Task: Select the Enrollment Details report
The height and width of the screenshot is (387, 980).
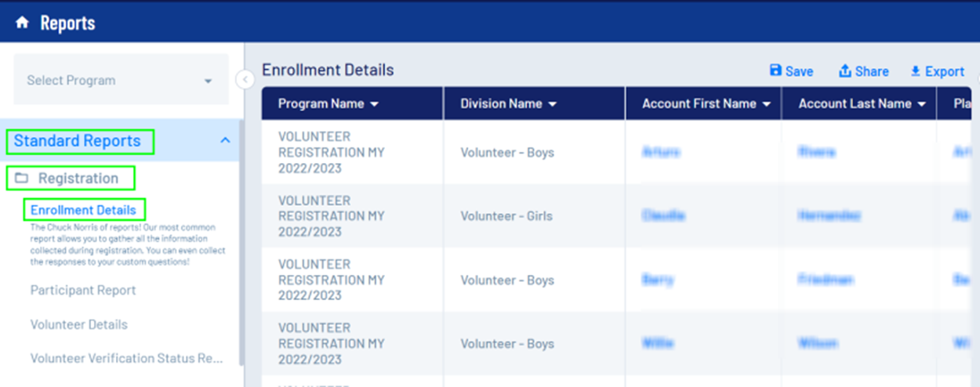Action: (x=83, y=210)
